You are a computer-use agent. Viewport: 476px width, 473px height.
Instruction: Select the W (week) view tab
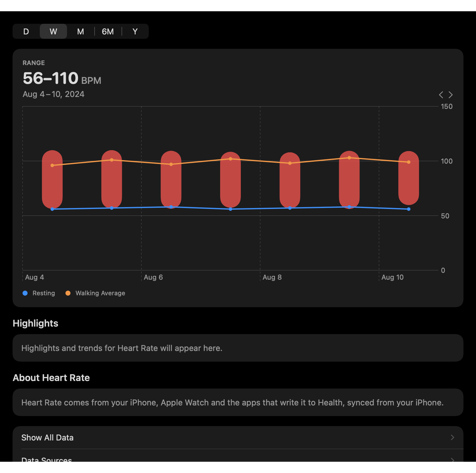click(53, 31)
